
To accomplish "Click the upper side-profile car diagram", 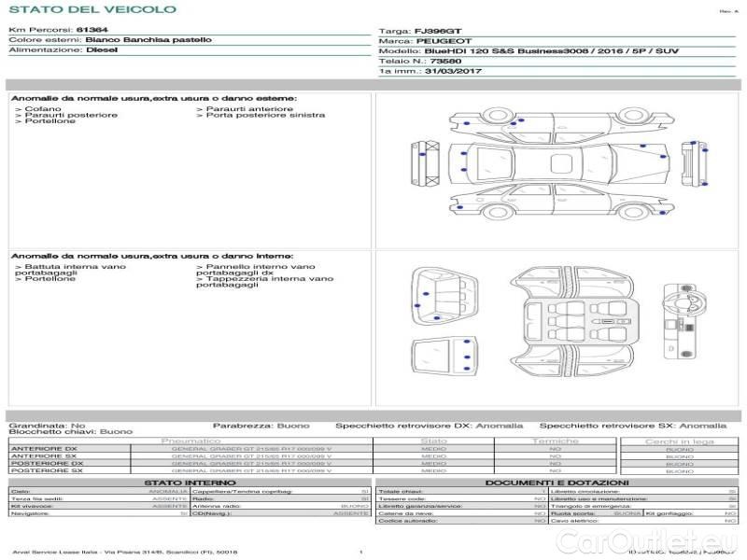I will click(562, 125).
